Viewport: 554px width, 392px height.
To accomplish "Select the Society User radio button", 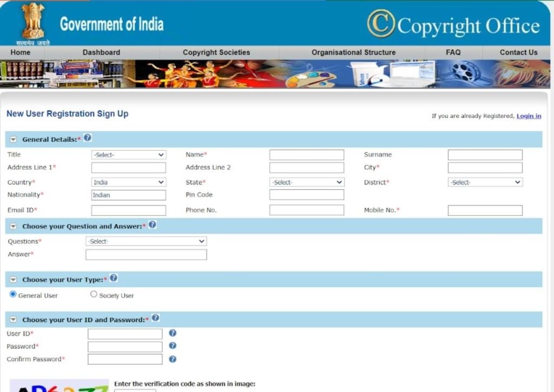I will [94, 294].
